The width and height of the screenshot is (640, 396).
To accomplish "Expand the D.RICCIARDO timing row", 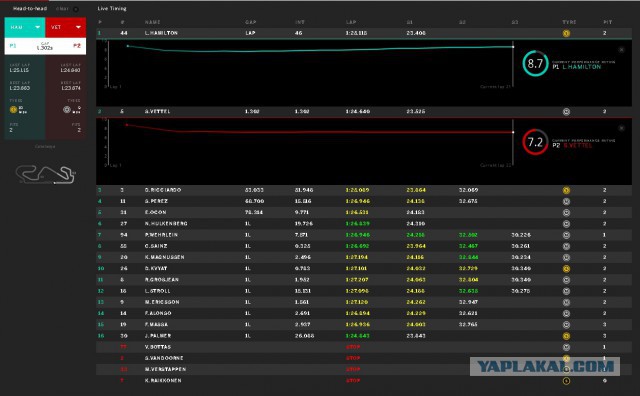I will [364, 190].
